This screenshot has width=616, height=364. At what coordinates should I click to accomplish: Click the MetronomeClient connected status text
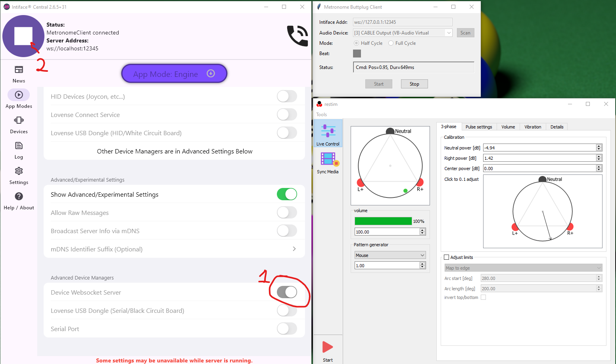tap(83, 33)
